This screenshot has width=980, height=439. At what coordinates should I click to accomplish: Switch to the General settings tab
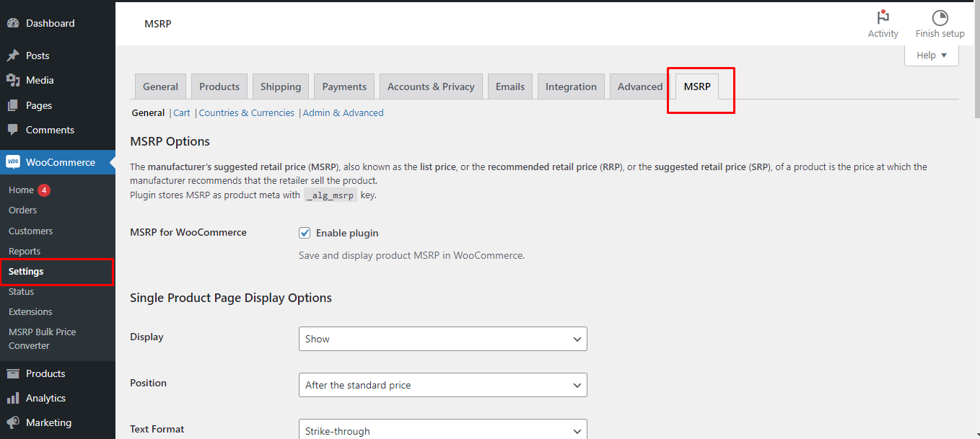[160, 87]
